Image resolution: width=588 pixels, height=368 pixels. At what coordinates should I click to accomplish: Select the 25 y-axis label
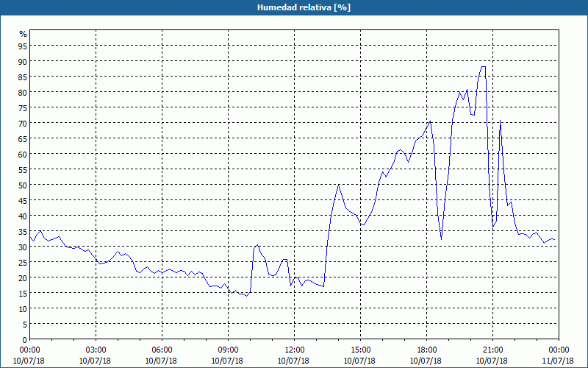(x=23, y=263)
